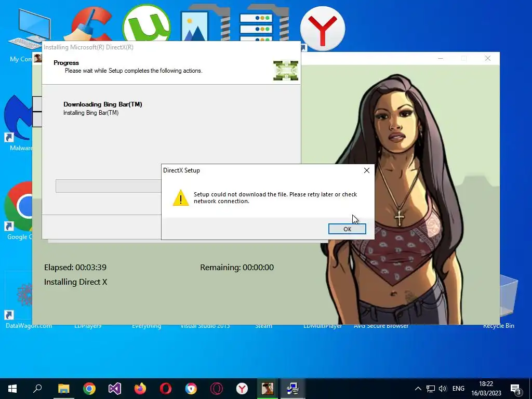Screen dimensions: 532x399
Task: Open AVG Secure Browser from taskbar
Action: (191, 389)
